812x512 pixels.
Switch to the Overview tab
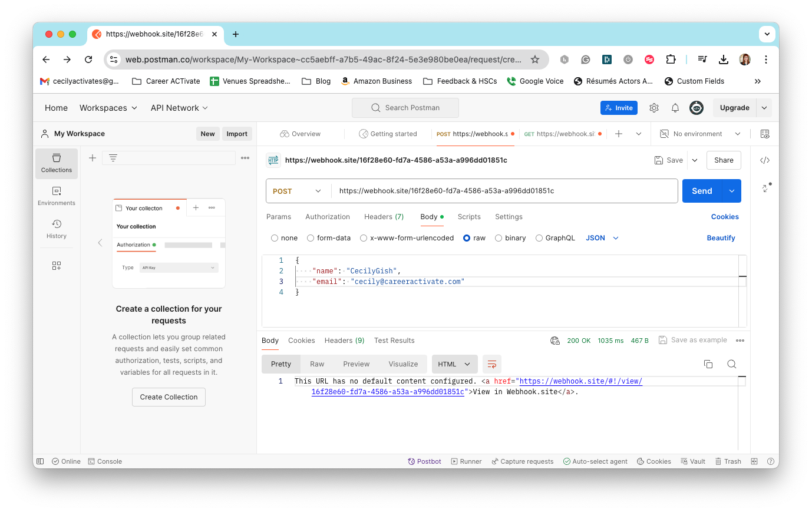(x=301, y=134)
